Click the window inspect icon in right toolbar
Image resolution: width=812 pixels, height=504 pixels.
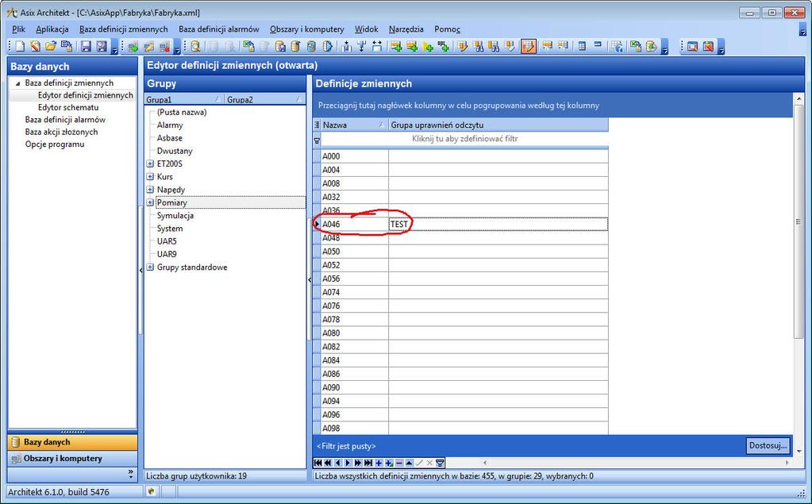click(x=692, y=46)
